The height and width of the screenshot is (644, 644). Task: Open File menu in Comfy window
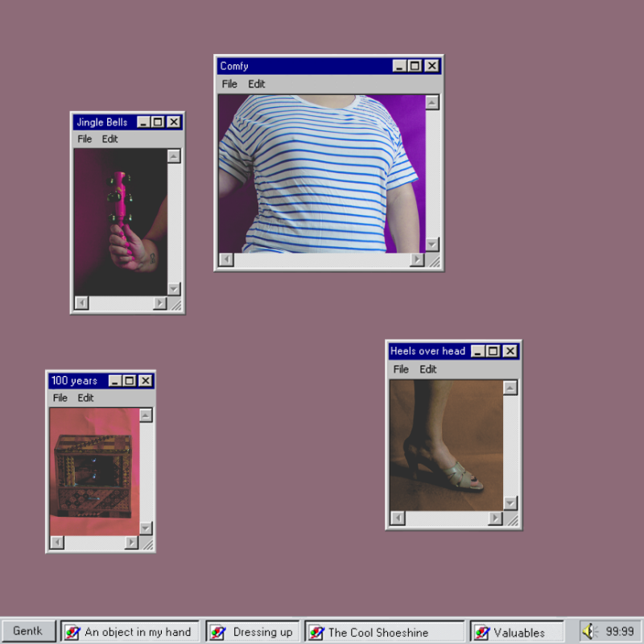point(229,84)
